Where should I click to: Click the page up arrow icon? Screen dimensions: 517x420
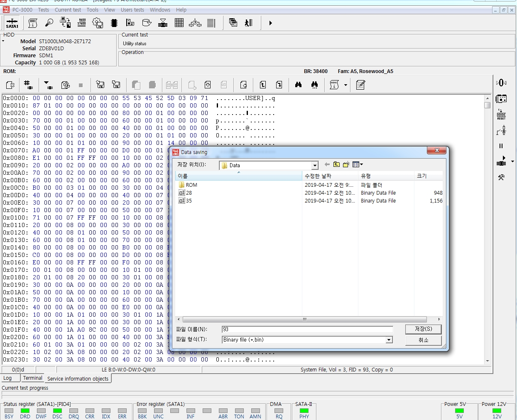tap(263, 85)
